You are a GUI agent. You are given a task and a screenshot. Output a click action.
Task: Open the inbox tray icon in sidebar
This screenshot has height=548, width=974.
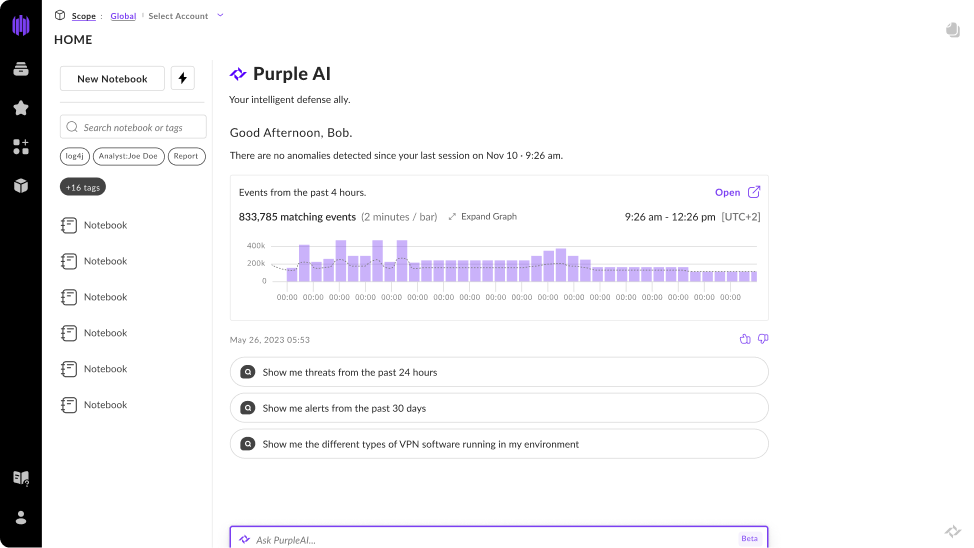[x=20, y=69]
